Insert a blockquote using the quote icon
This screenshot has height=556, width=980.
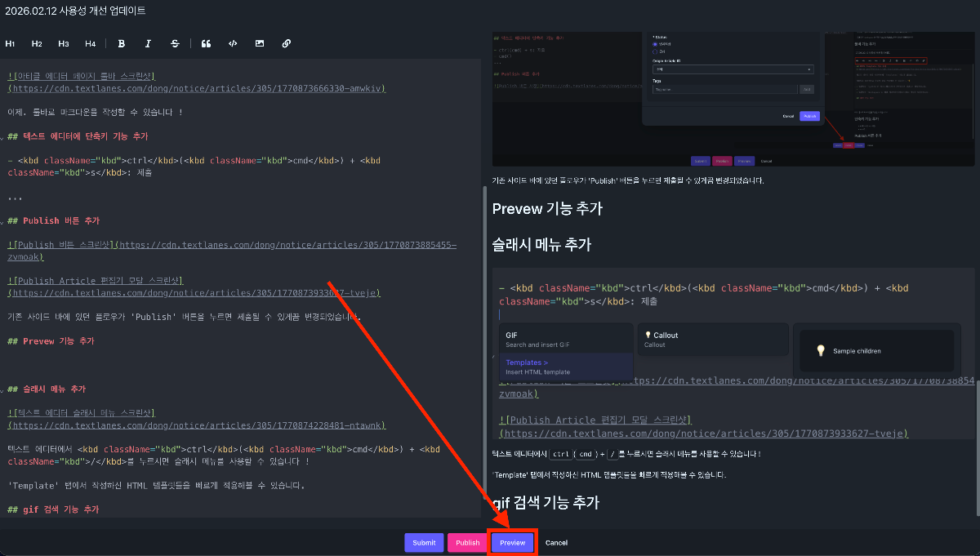(206, 43)
